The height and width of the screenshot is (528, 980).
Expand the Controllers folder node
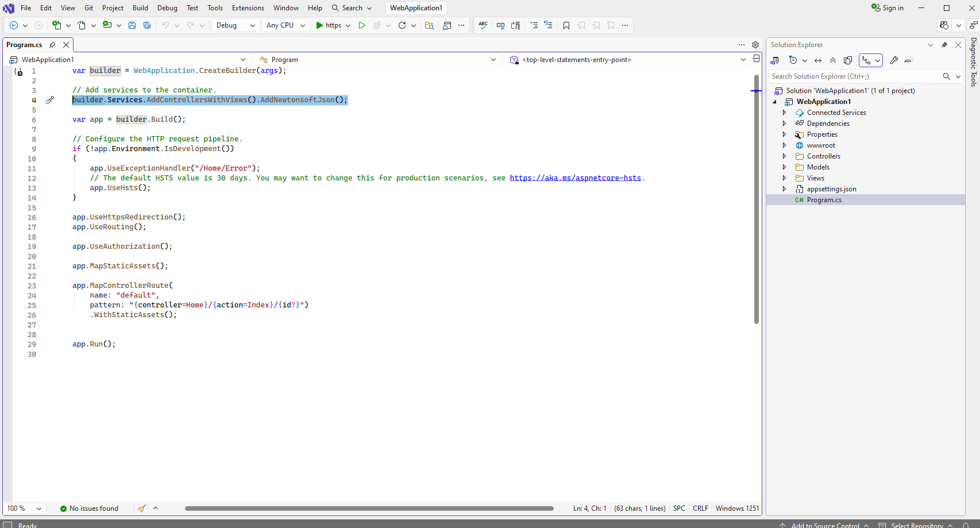point(785,156)
